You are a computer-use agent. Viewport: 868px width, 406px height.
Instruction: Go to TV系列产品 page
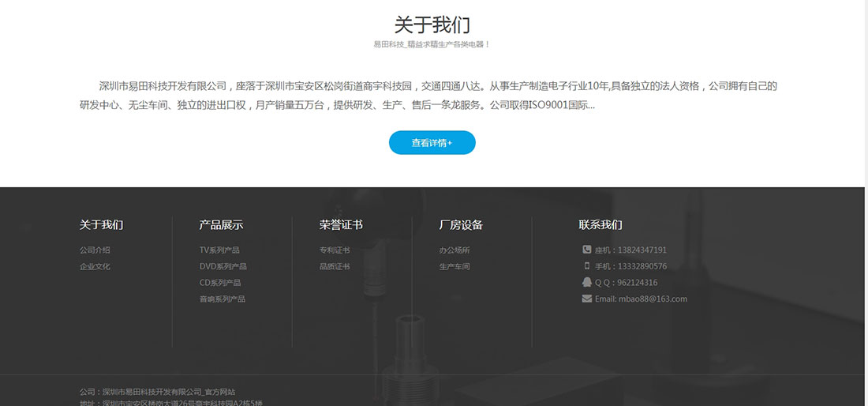coord(219,250)
